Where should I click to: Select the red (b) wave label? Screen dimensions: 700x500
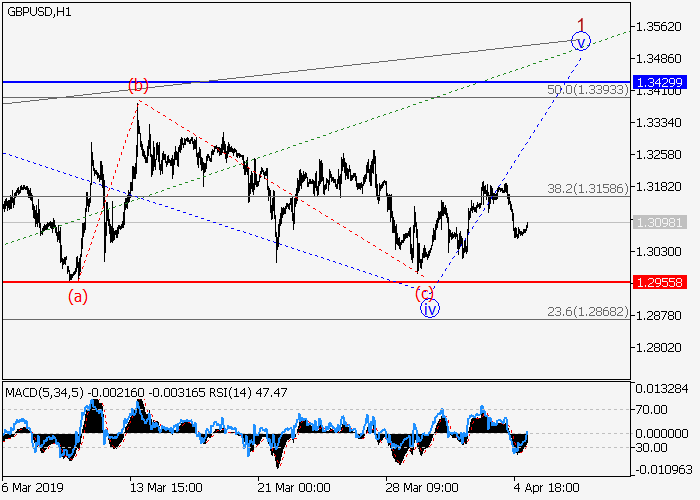138,84
